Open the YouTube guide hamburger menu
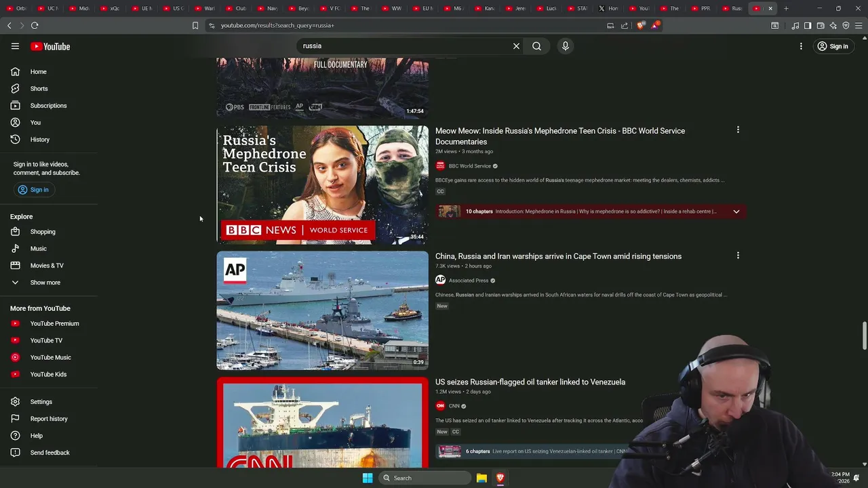This screenshot has width=868, height=488. coord(15,46)
